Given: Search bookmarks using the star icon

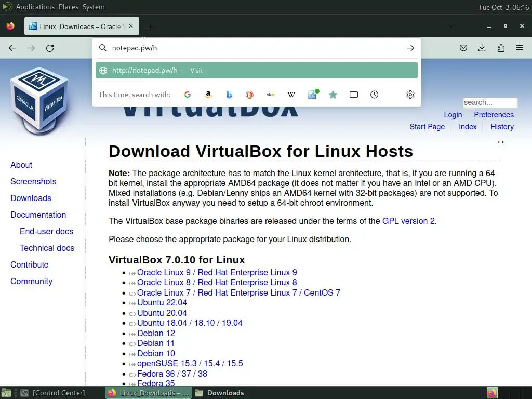Looking at the screenshot, I should [x=333, y=95].
